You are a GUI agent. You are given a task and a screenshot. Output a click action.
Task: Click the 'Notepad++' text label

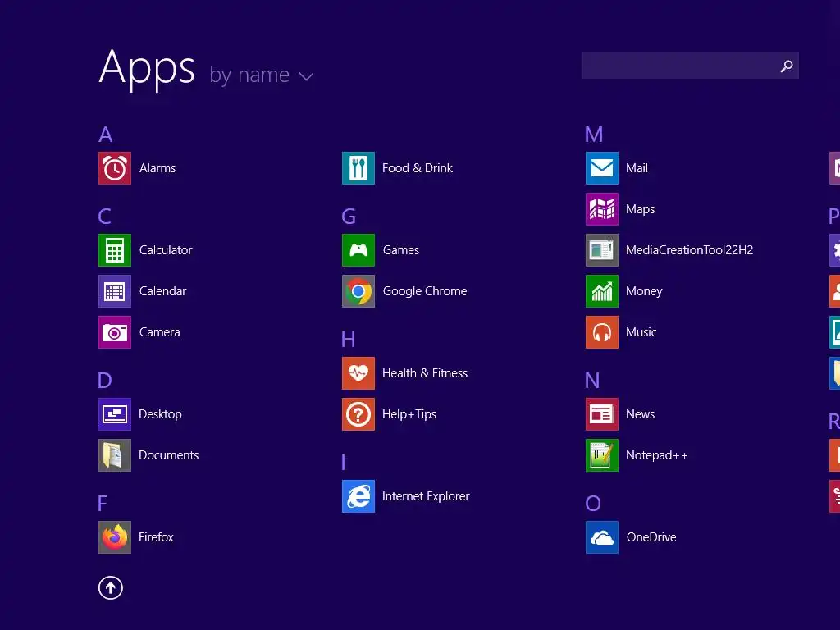657,455
